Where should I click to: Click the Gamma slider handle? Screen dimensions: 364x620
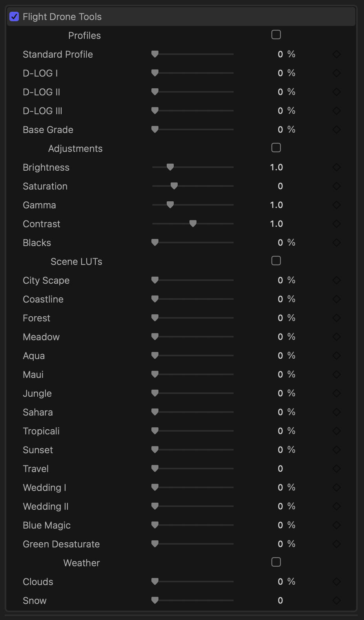[170, 205]
